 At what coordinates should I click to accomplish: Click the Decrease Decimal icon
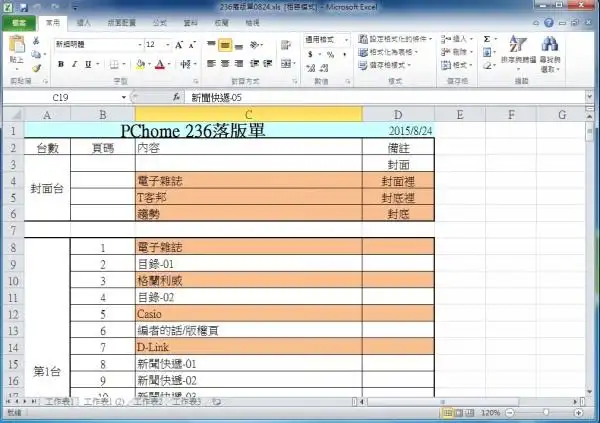[324, 68]
